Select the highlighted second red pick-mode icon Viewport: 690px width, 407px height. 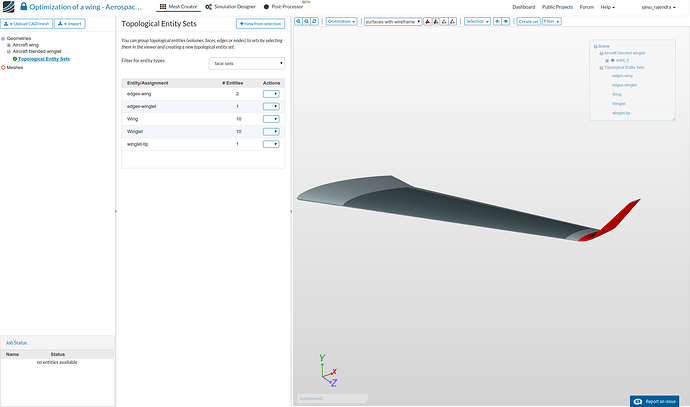436,21
